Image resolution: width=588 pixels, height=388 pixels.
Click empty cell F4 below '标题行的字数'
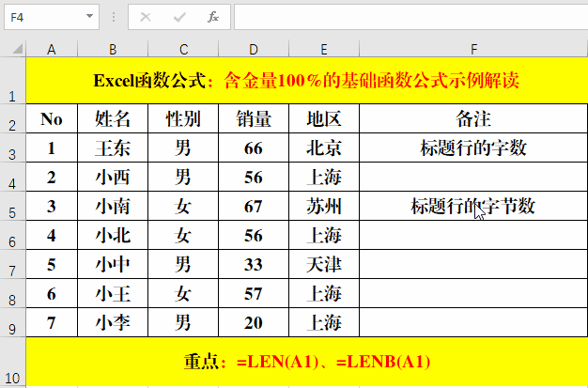(x=473, y=177)
